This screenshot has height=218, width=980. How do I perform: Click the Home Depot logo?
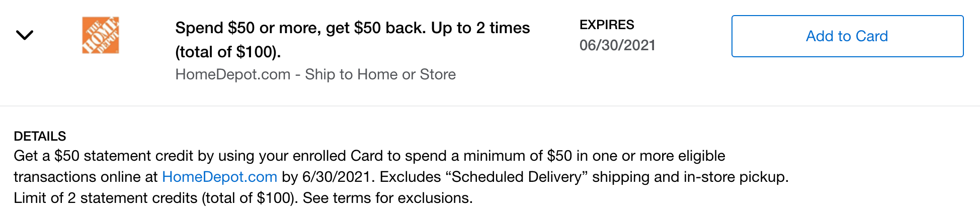101,35
